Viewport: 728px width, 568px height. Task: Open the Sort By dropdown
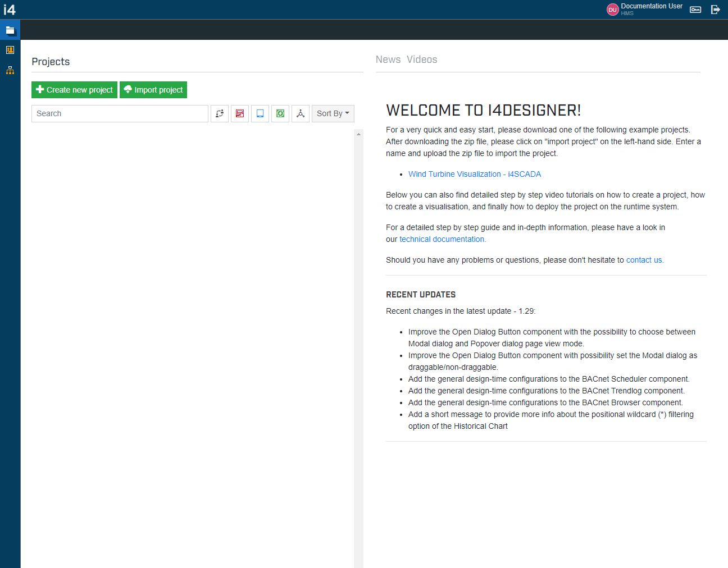[333, 113]
